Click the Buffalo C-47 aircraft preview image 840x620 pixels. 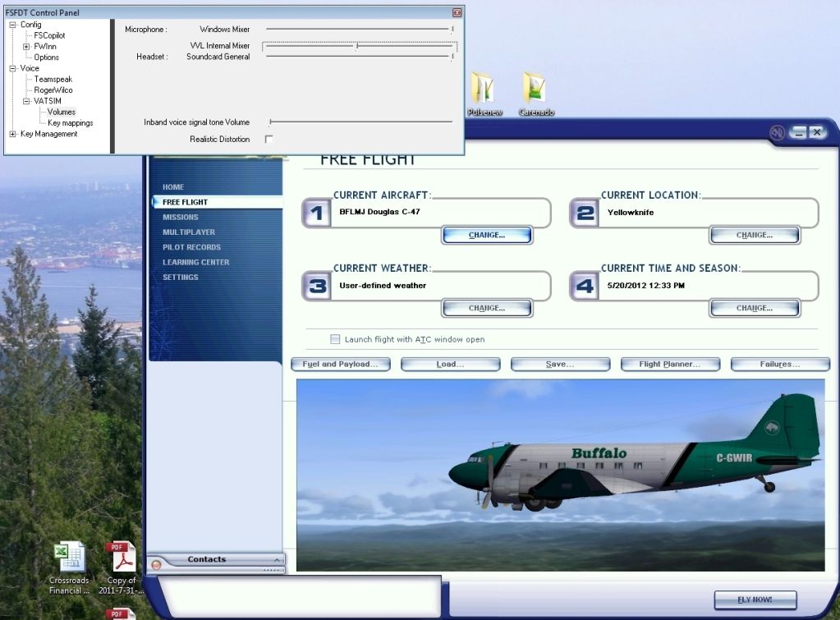(x=560, y=475)
